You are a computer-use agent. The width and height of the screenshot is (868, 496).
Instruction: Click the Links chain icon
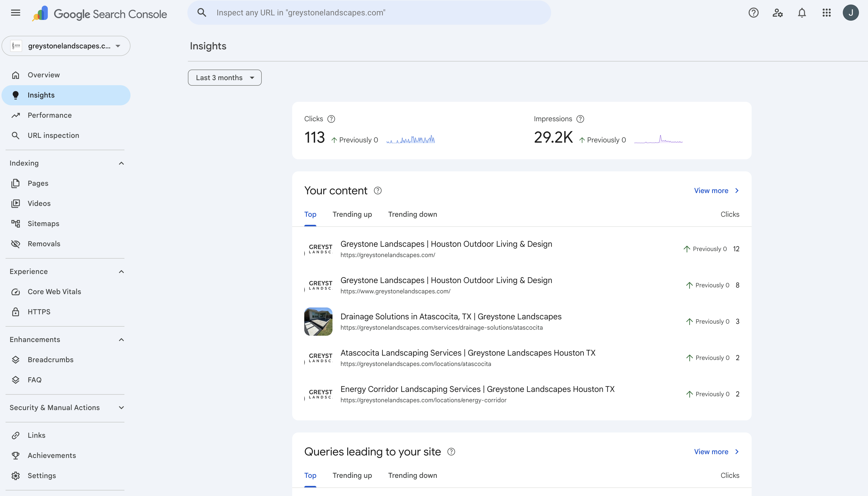pyautogui.click(x=16, y=435)
